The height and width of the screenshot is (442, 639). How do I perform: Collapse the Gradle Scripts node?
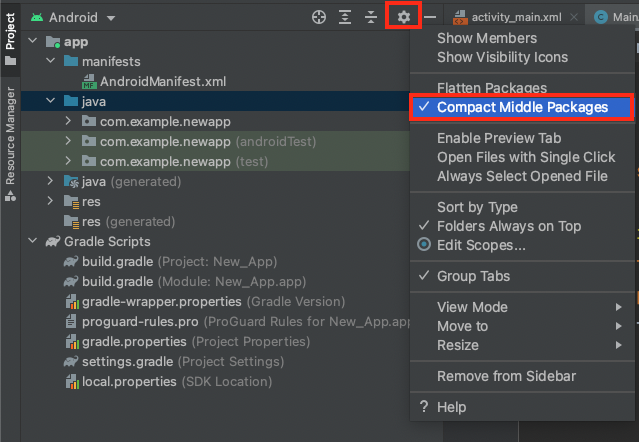pos(33,241)
